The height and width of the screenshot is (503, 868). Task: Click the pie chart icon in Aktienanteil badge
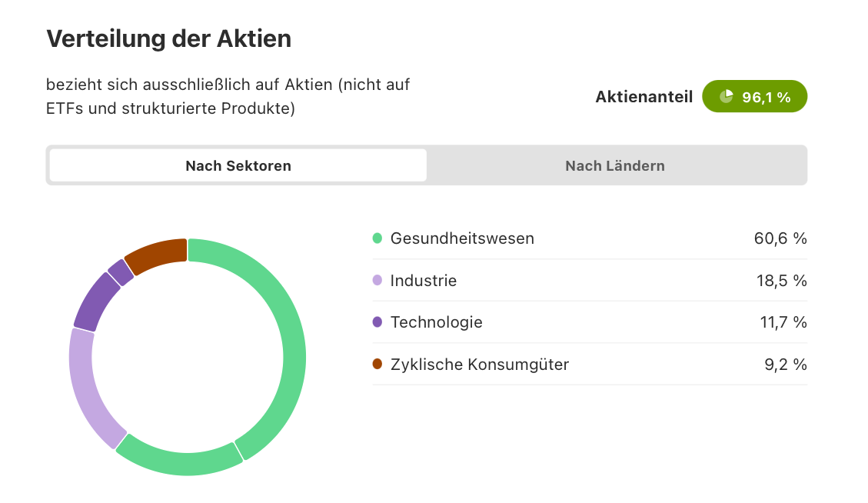click(726, 96)
